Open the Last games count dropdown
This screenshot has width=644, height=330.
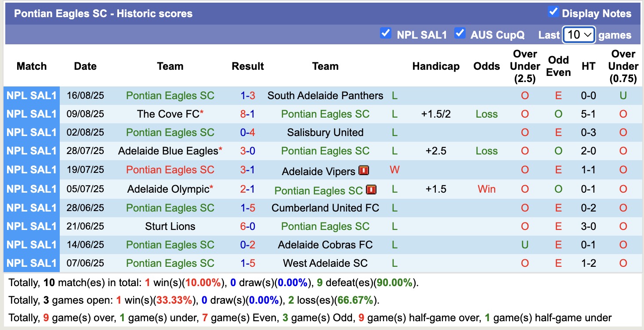pos(579,35)
